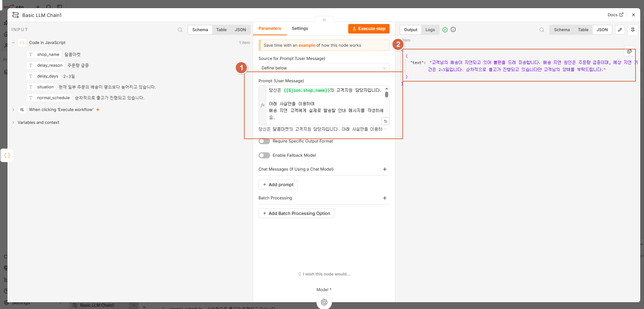The width and height of the screenshot is (644, 309).
Task: Click Add Batch Processing Option
Action: coord(296,213)
